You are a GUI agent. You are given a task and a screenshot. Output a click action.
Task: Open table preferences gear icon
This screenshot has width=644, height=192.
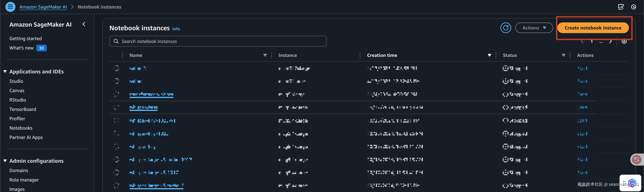tap(624, 41)
